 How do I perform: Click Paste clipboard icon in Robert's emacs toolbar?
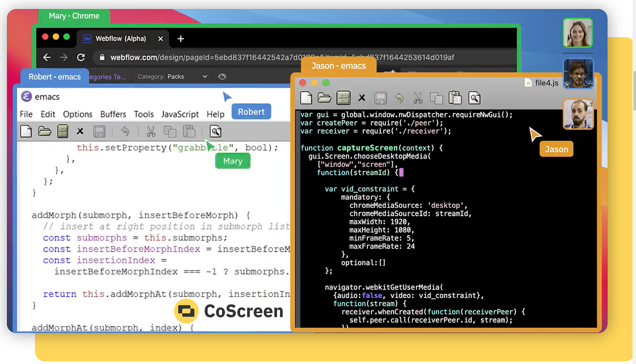coord(189,131)
